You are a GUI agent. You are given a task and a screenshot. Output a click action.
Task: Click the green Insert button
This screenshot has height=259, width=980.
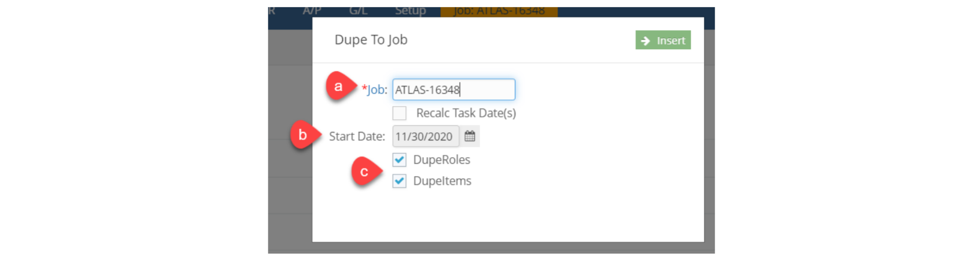pyautogui.click(x=663, y=40)
